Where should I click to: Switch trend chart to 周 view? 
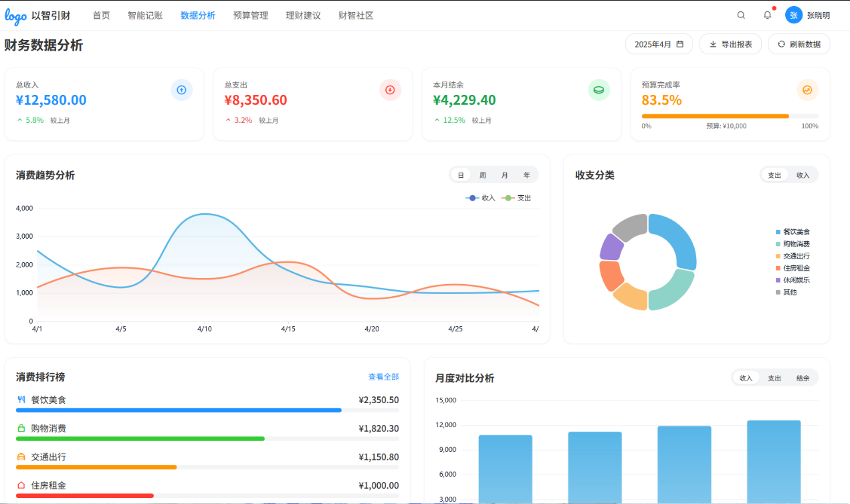(x=482, y=175)
